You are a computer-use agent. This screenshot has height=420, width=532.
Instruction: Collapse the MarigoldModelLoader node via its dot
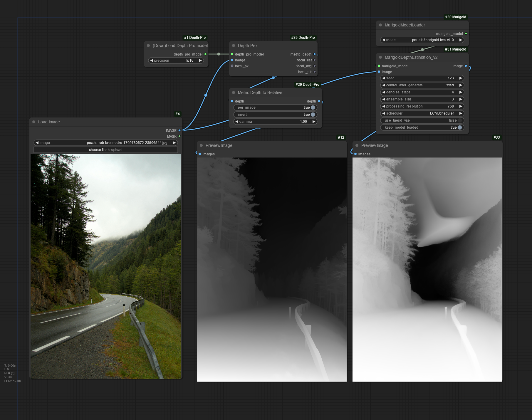pos(380,25)
